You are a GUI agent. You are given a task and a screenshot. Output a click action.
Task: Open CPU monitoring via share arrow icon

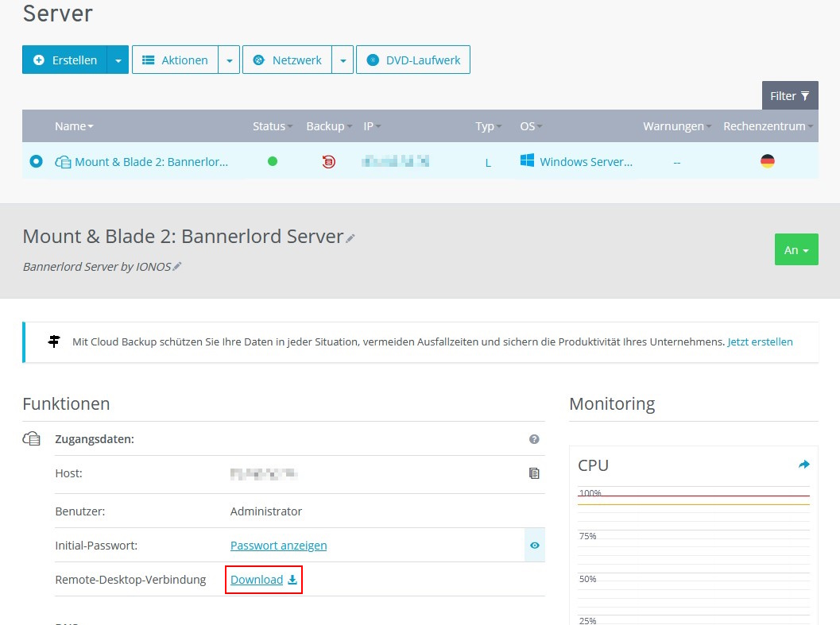(x=803, y=465)
